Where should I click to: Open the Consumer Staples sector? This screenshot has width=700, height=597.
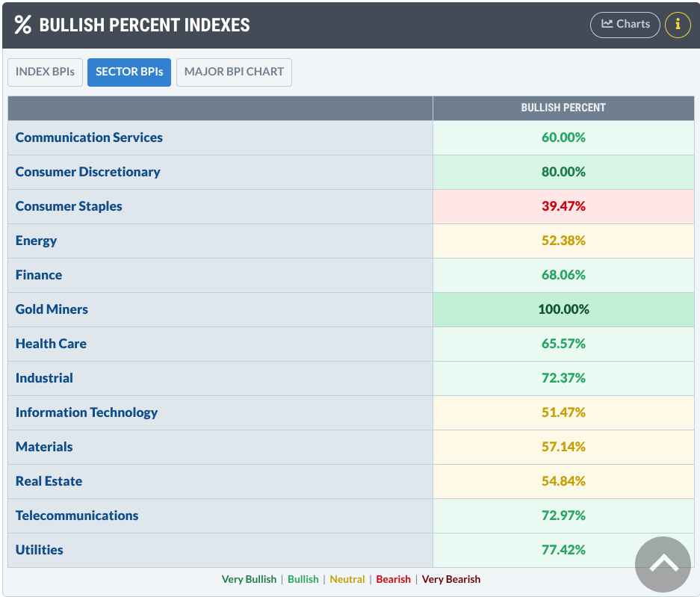[x=69, y=206]
